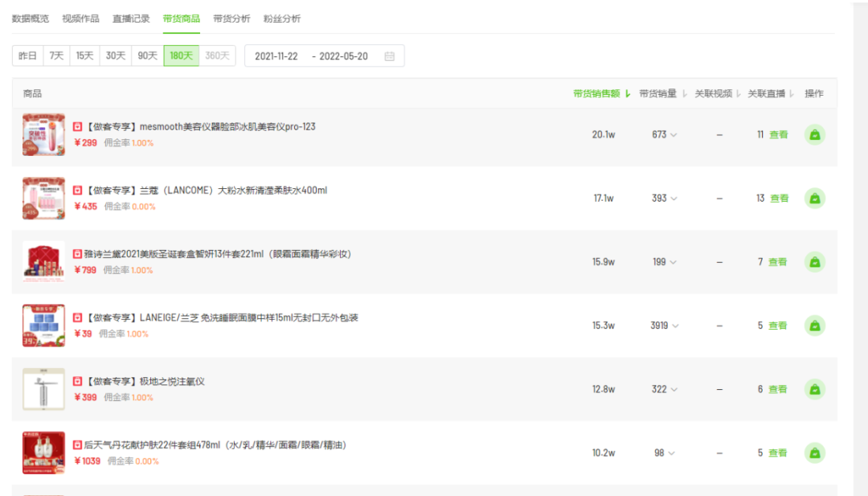Expand the 199 sales volume chevron

pyautogui.click(x=674, y=262)
